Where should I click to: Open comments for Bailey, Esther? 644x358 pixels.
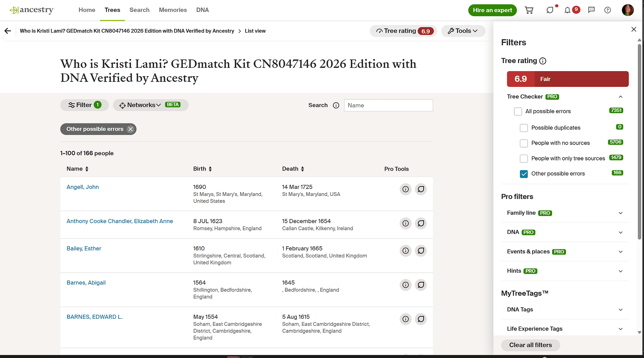(421, 251)
